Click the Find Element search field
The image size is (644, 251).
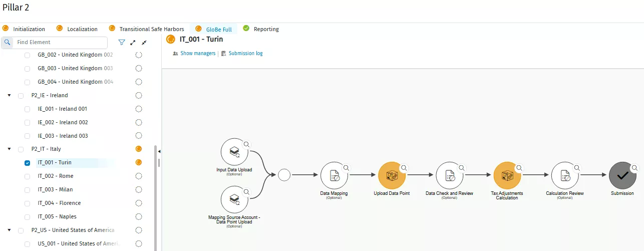tap(60, 43)
